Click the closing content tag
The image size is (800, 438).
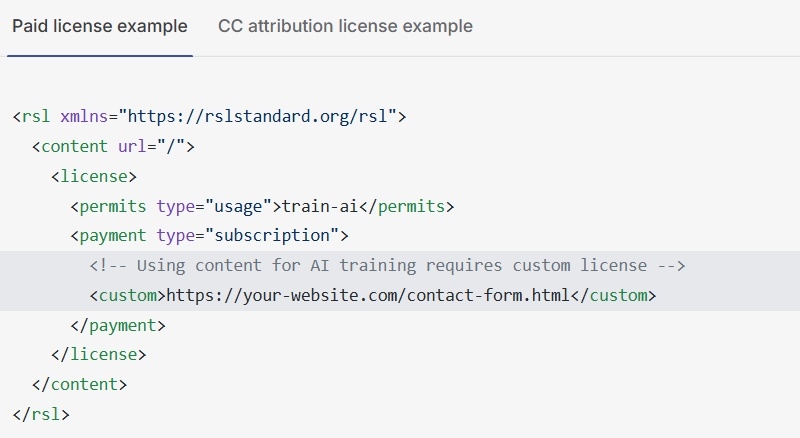pos(79,384)
